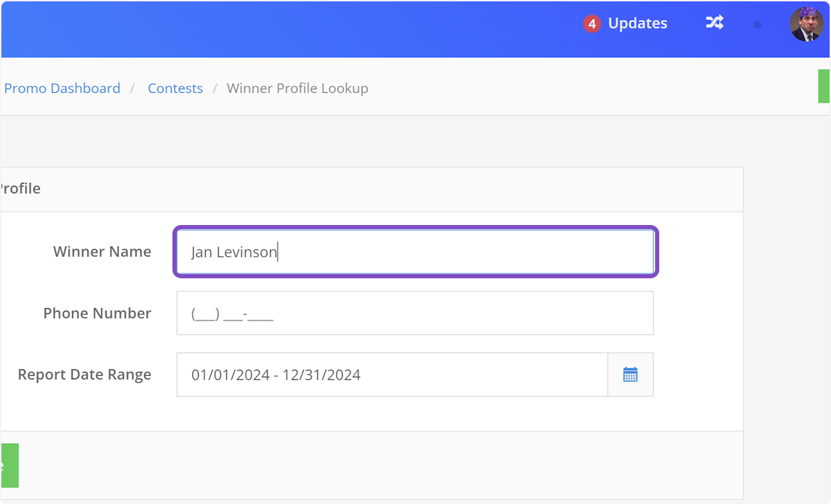Click the shuffle arrows icon
Screen dimensions: 831x504
(714, 23)
